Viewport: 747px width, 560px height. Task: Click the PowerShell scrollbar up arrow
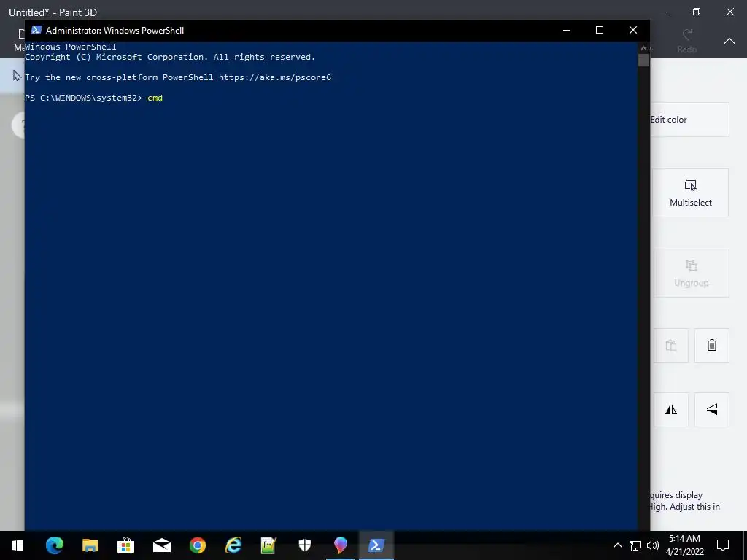643,47
